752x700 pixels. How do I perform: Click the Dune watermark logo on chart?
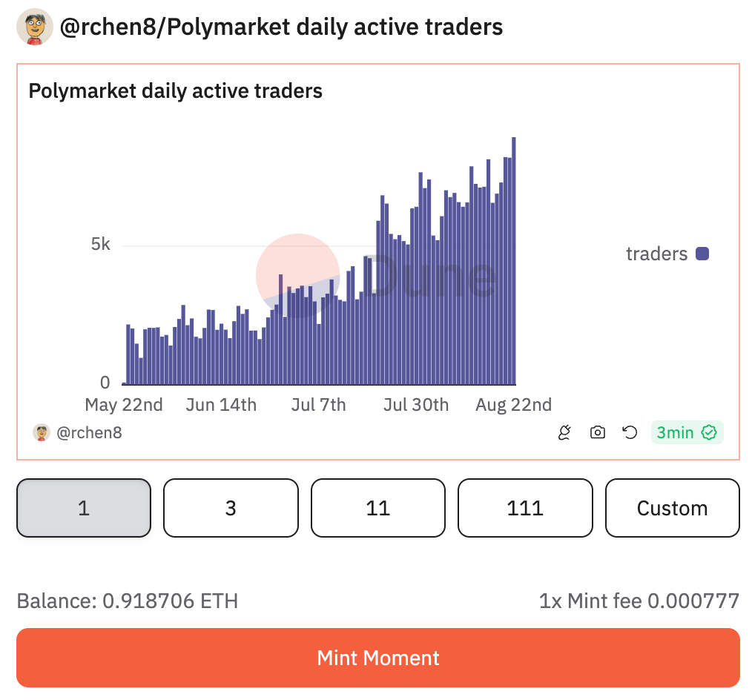click(378, 276)
